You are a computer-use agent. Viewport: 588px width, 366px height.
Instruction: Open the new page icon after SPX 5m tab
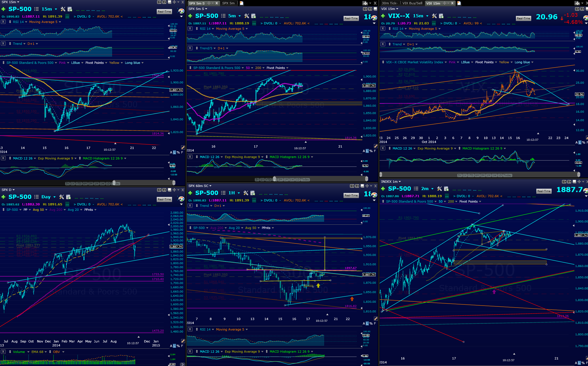(242, 3)
